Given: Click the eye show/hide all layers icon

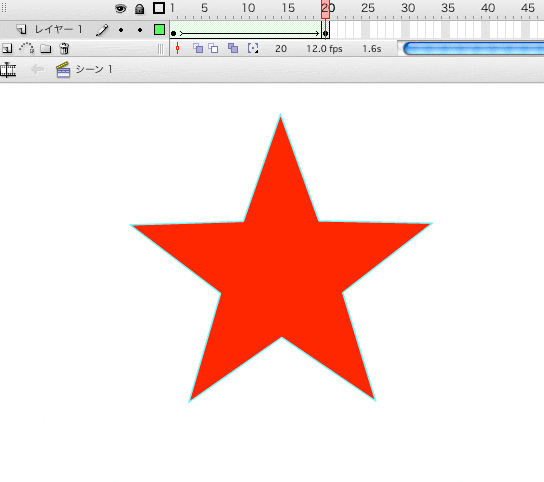Looking at the screenshot, I should [x=120, y=9].
